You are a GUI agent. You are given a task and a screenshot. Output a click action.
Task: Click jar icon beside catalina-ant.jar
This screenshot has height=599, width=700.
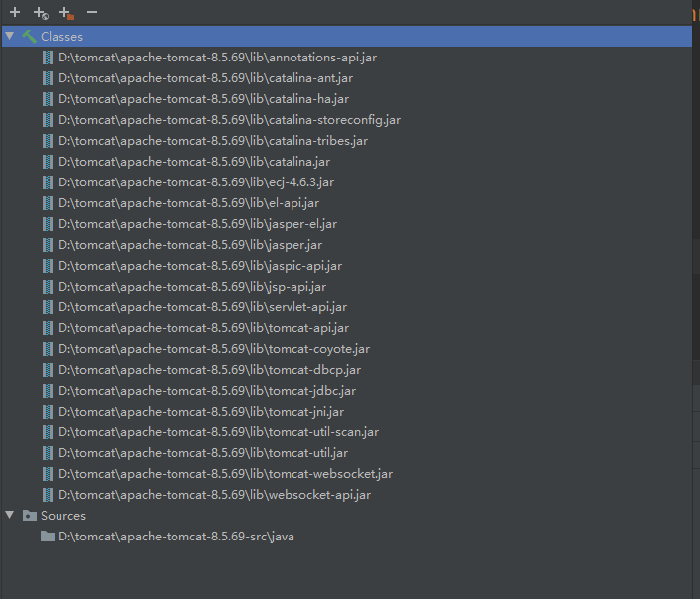pos(48,78)
